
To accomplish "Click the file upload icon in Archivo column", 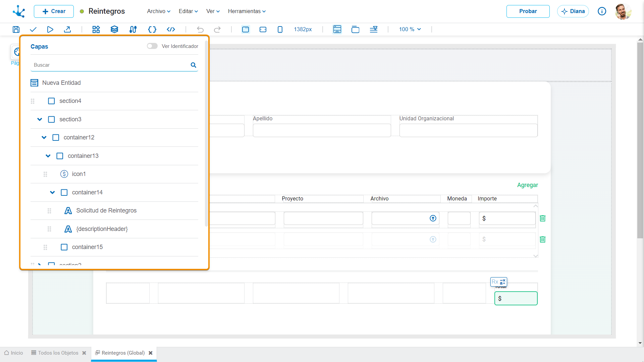I will (x=433, y=218).
